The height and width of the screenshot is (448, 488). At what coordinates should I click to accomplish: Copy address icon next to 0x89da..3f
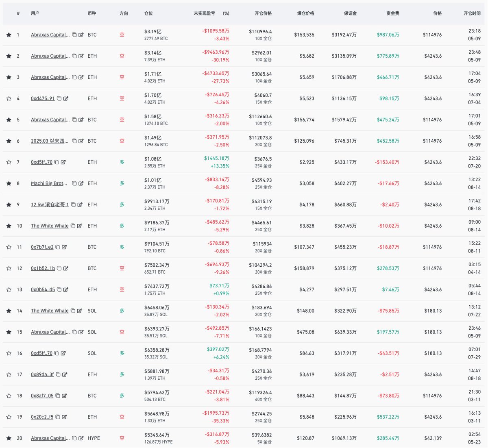(58, 374)
